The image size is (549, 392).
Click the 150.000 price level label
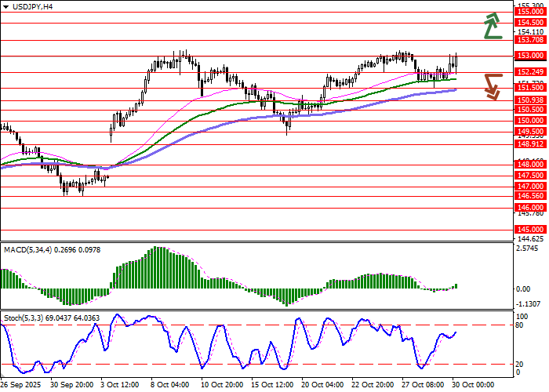531,121
